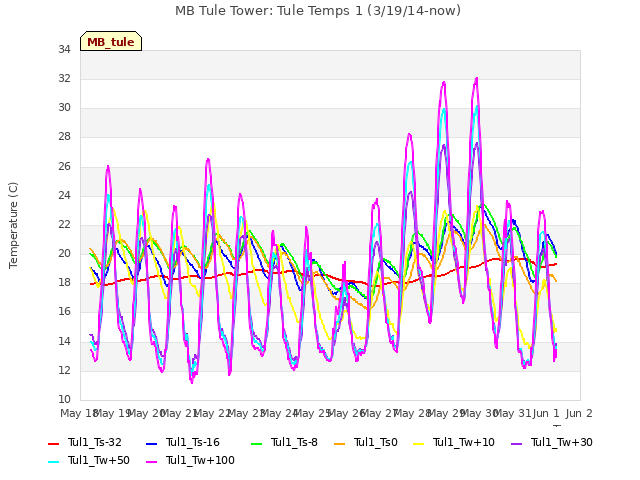
Task: Click the green Tul1_Ts-8 legend swatch
Action: [256, 443]
